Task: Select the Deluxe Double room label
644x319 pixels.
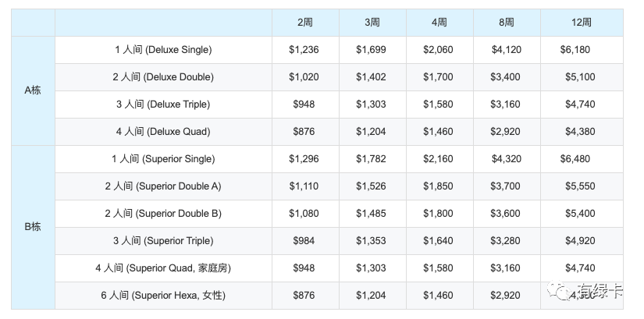Action: (x=163, y=77)
